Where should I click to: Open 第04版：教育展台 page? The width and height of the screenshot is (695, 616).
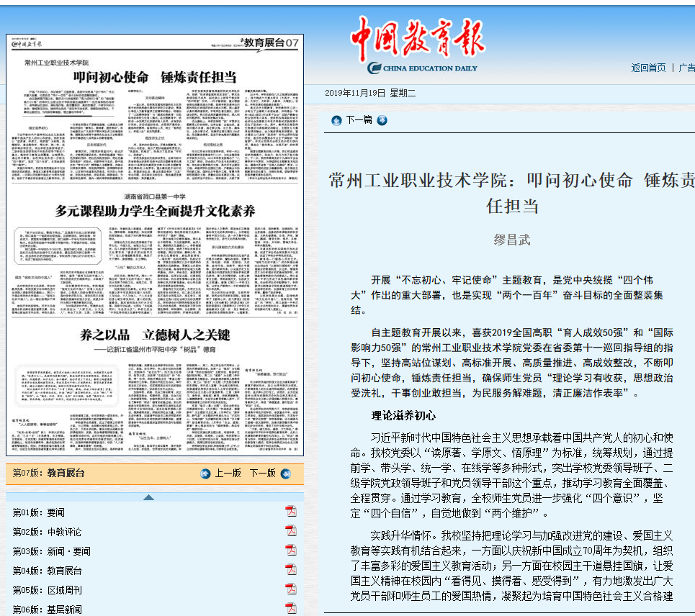tap(47, 571)
